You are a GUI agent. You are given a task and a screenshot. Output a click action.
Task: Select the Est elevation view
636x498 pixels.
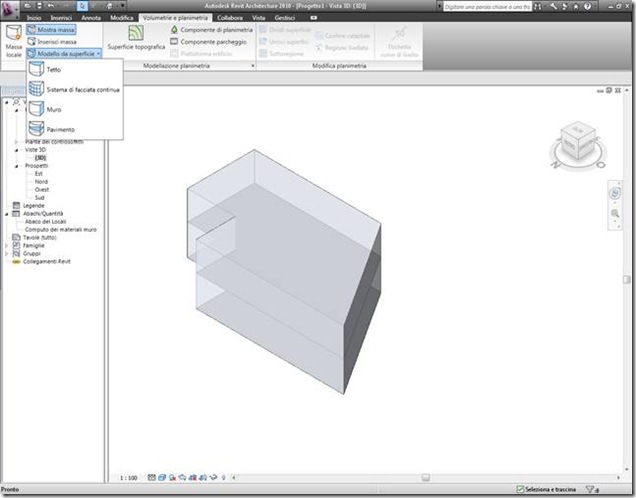tap(39, 174)
